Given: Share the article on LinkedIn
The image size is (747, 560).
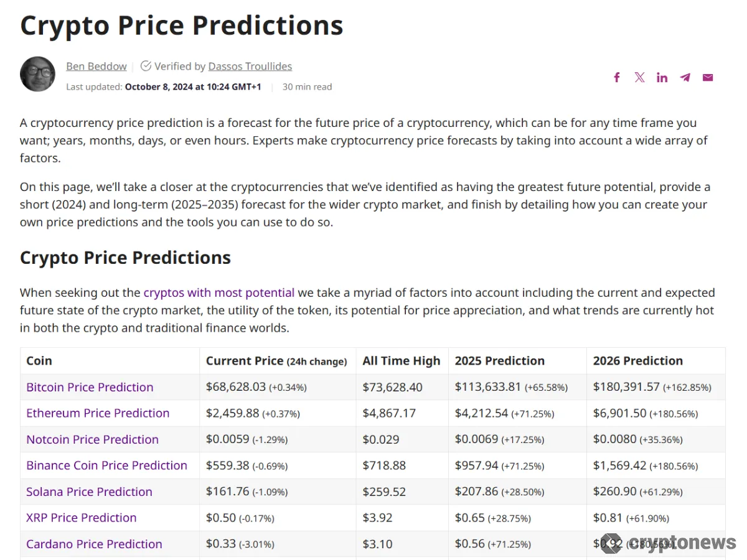Looking at the screenshot, I should [x=662, y=77].
